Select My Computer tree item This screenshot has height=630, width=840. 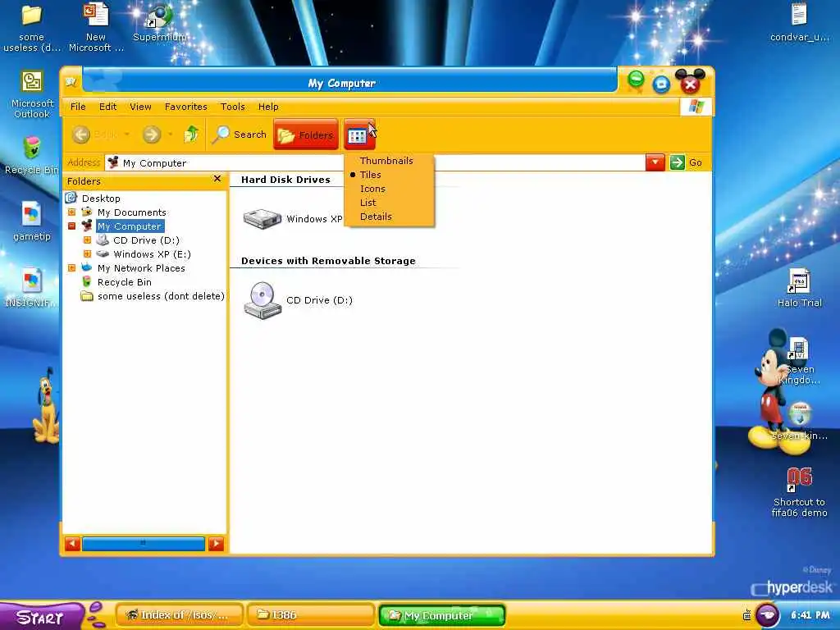coord(130,226)
